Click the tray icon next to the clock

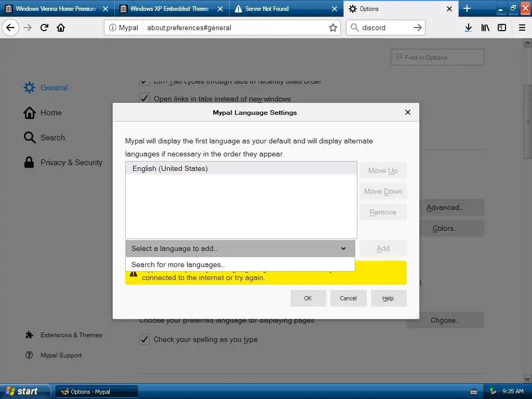[493, 392]
